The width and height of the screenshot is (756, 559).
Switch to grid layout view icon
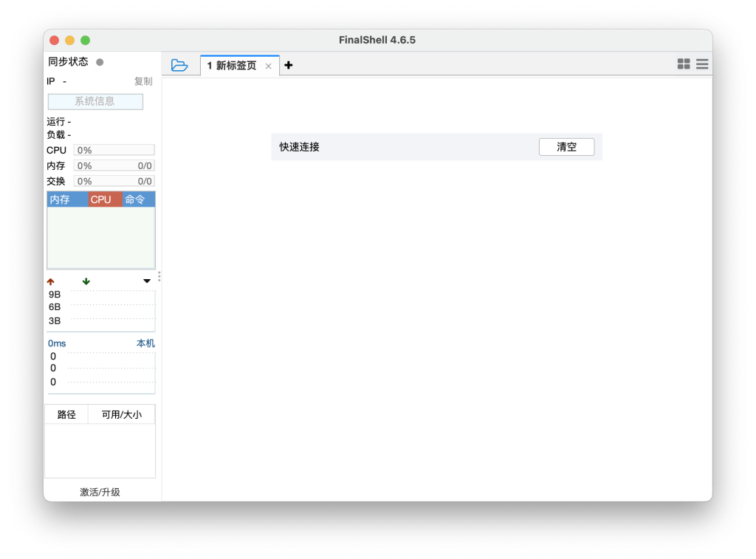(x=684, y=64)
